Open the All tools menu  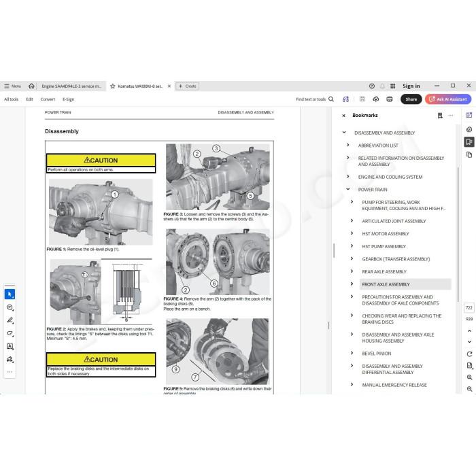click(x=12, y=99)
